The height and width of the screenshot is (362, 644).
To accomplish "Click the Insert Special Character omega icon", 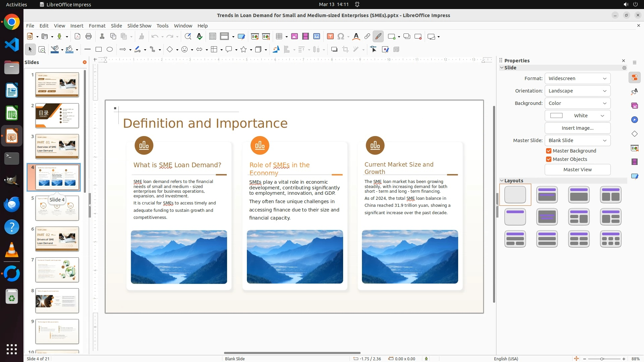I will point(341,37).
